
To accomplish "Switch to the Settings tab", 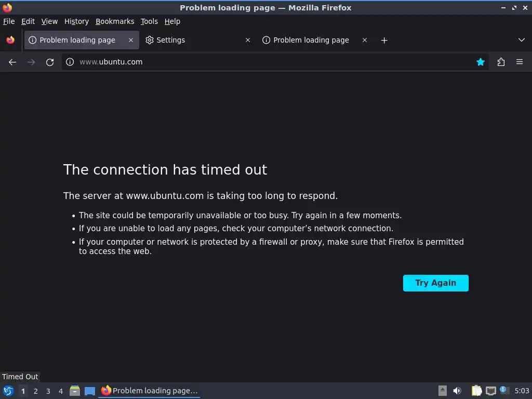I will pos(198,40).
